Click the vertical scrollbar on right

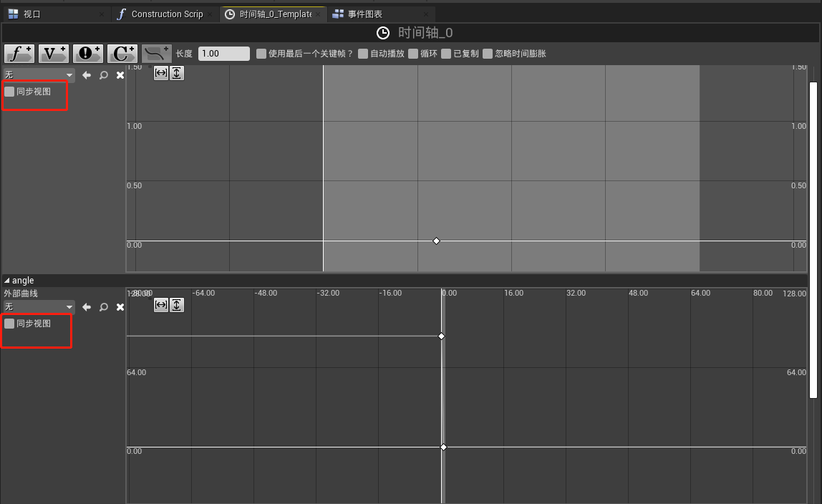pyautogui.click(x=813, y=240)
